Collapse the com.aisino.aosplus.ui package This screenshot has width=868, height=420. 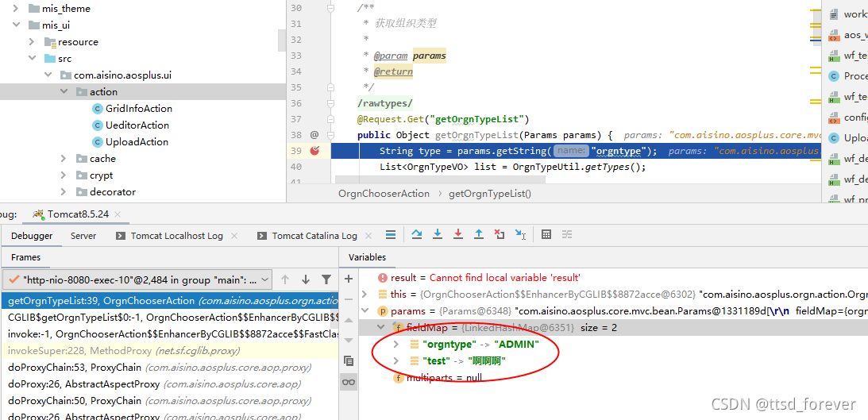pos(48,75)
